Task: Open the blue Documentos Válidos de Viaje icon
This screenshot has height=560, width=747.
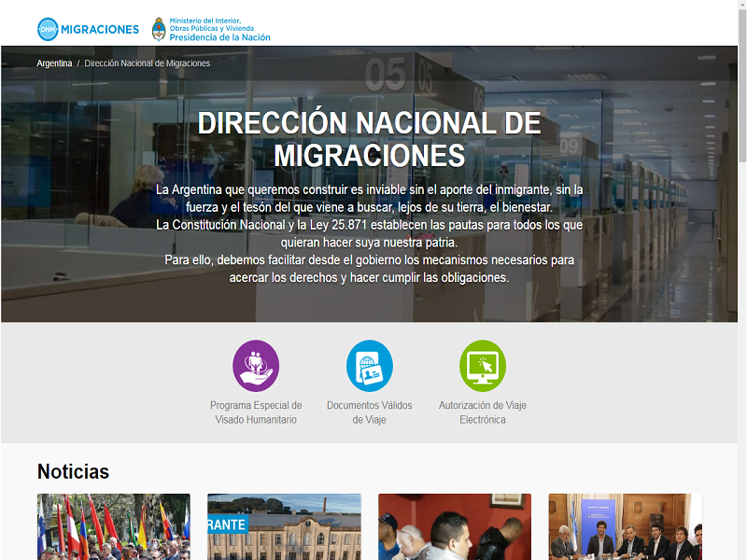Action: point(369,366)
